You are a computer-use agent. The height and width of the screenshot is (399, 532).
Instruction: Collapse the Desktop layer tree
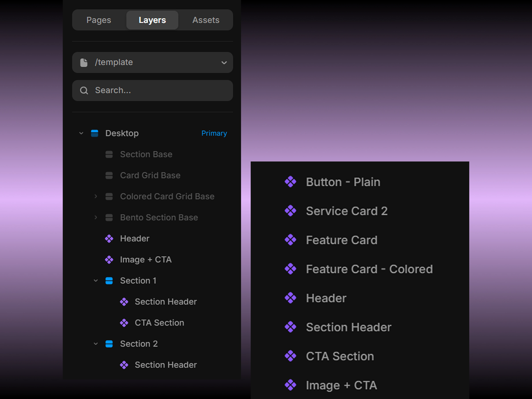coord(81,133)
